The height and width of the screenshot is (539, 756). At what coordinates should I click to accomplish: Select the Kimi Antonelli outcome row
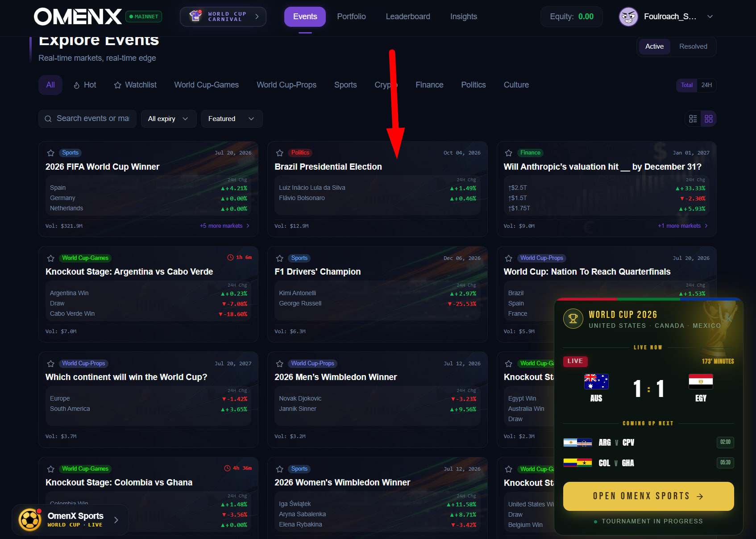377,293
